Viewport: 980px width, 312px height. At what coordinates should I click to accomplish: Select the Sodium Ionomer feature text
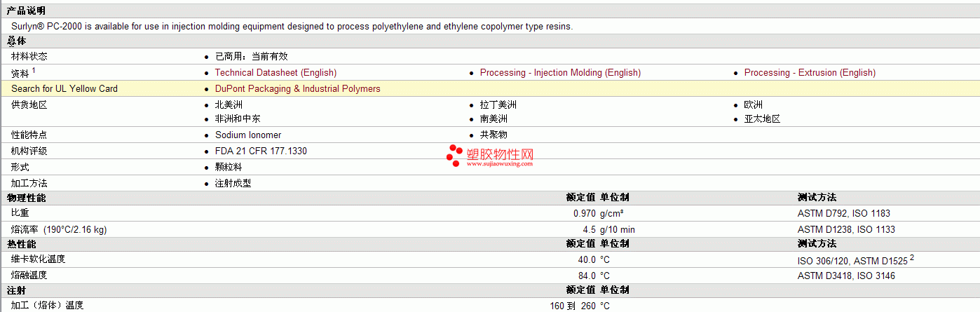pos(248,135)
